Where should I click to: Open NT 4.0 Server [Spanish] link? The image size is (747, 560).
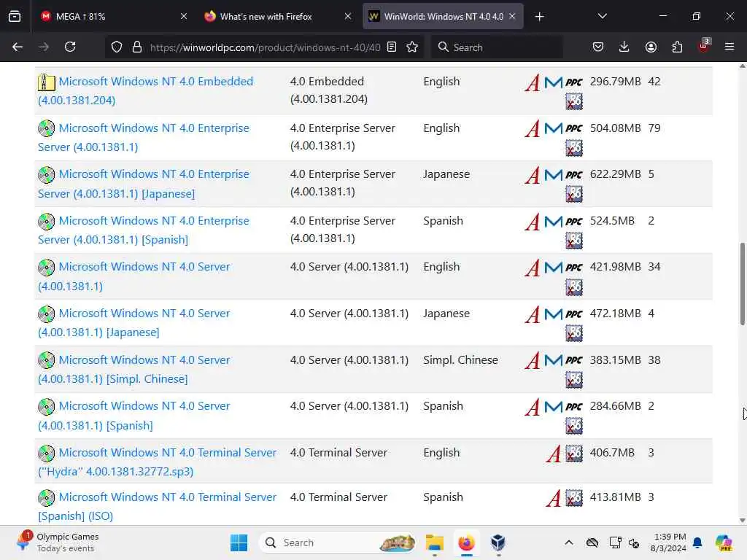(x=134, y=415)
